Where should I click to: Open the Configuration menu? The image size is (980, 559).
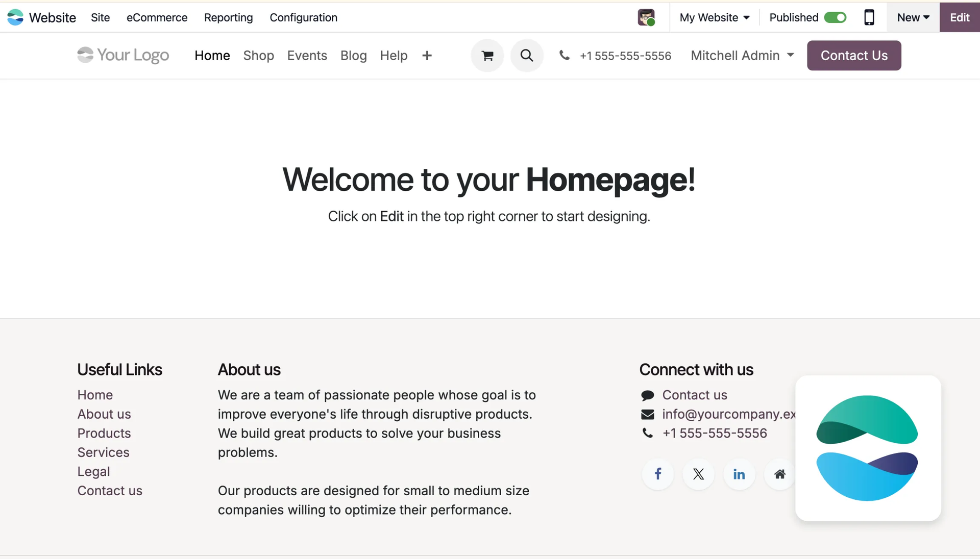(x=304, y=17)
